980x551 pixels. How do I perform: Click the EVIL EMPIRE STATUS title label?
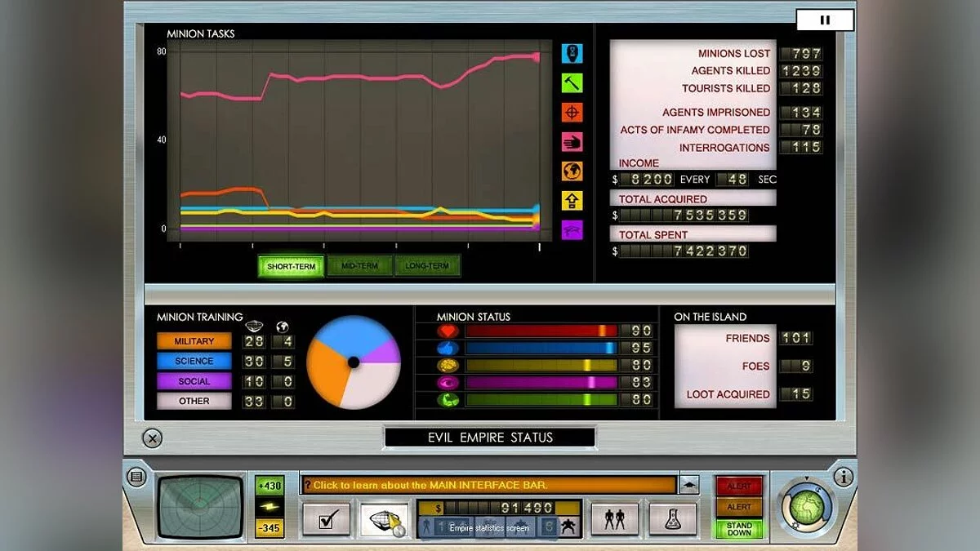click(x=490, y=438)
